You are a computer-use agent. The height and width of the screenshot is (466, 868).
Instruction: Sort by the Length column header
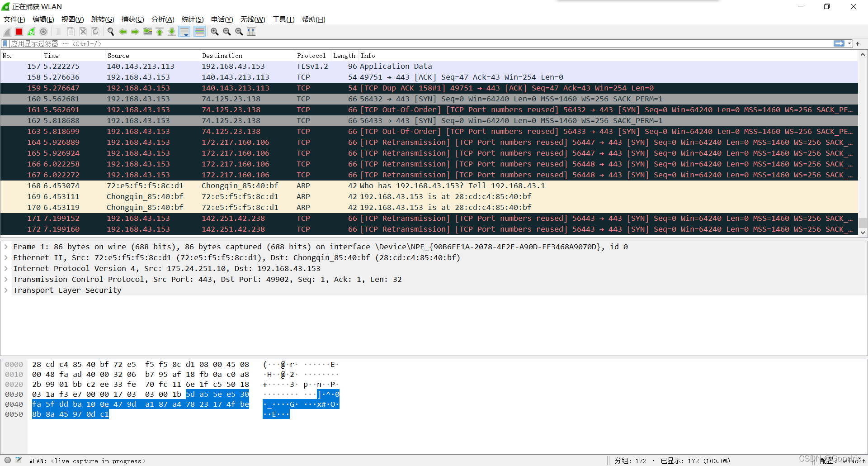tap(344, 56)
